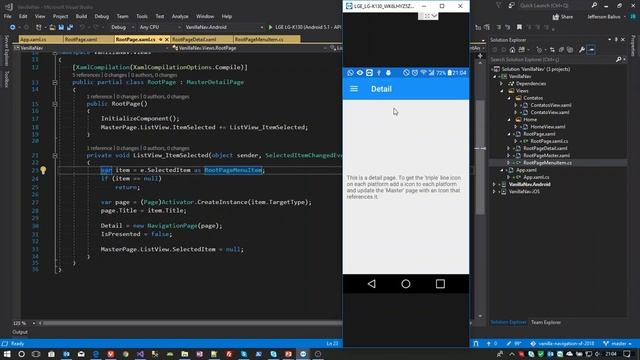Open the Build menu
The width and height of the screenshot is (640, 360).
(x=81, y=17)
